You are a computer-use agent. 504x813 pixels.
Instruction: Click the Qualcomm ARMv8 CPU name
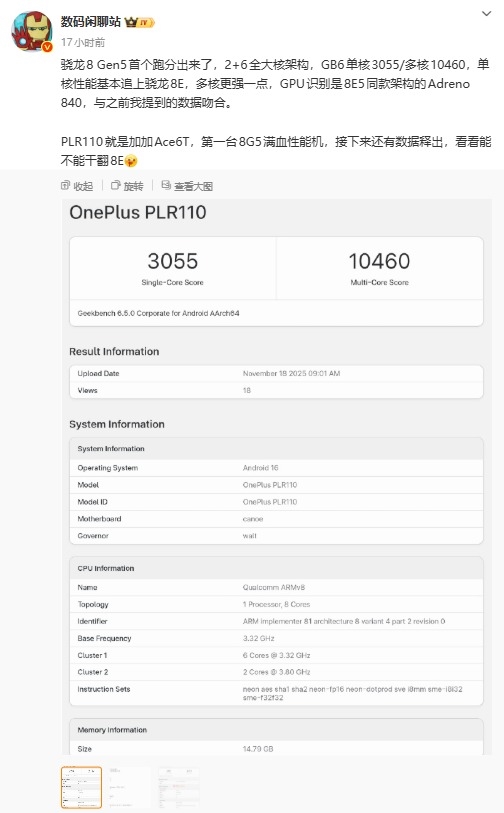tap(274, 587)
